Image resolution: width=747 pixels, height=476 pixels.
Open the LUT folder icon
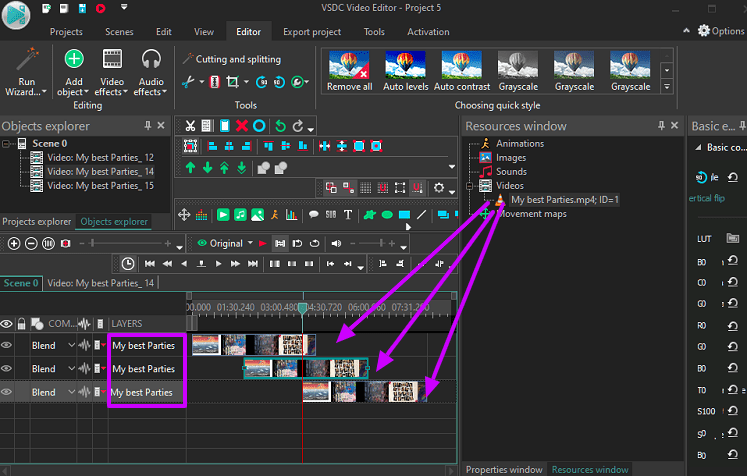(732, 238)
